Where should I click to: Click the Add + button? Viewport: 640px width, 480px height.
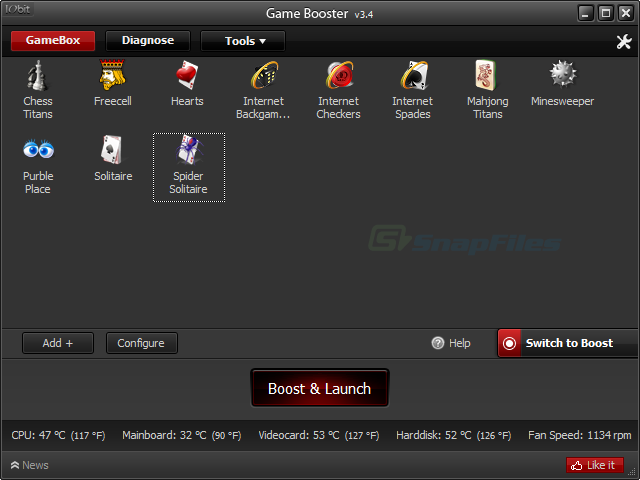[58, 343]
